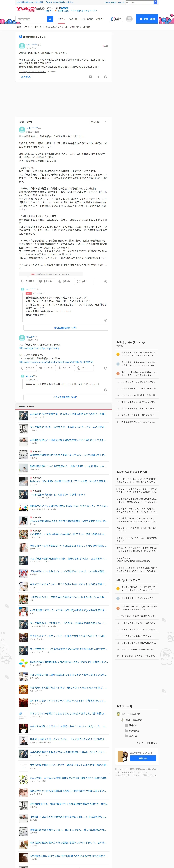Viewport: 174px width, 868px height.
Task: Toggle 共感した on the question
Action: [x=26, y=77]
